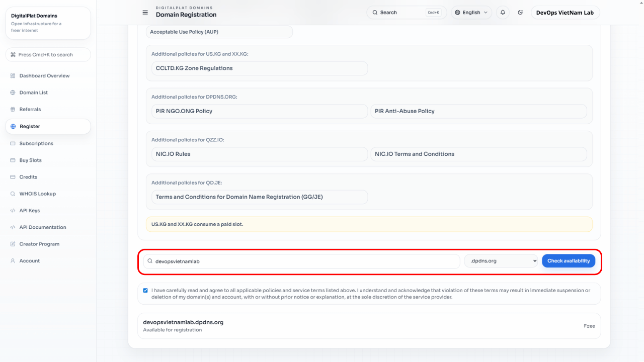Click the magnifier icon in header search
Image resolution: width=644 pixels, height=362 pixels.
coord(375,13)
